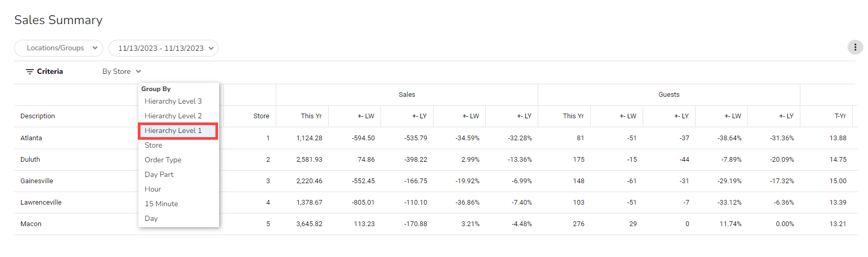Open the 11/13/2023 date range dropdown
The width and height of the screenshot is (868, 257).
point(163,48)
